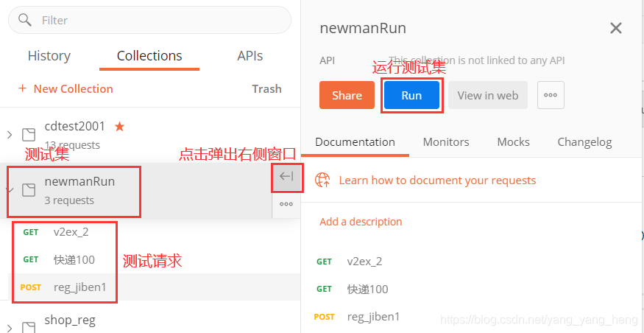Expand the cdtest2001 collection chevron

[10, 134]
